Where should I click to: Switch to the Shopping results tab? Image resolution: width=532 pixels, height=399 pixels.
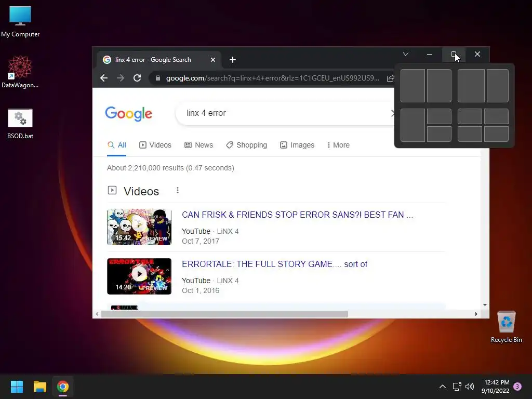pyautogui.click(x=247, y=145)
